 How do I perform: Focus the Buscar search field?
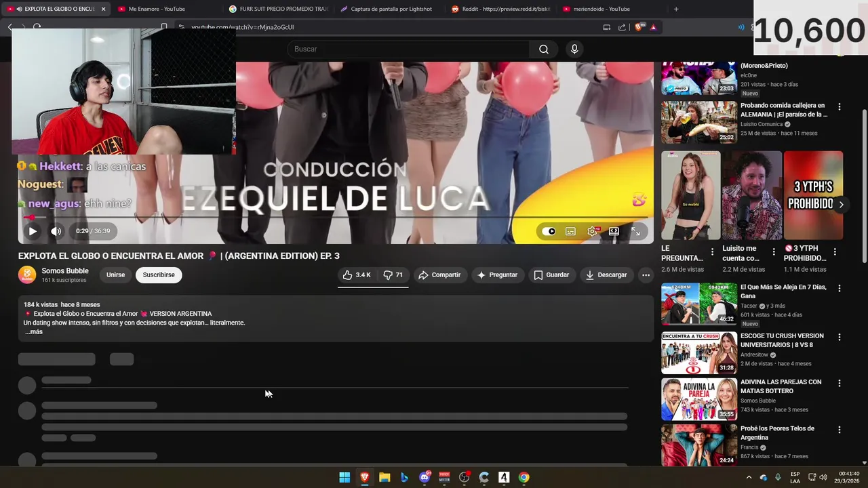pos(409,49)
